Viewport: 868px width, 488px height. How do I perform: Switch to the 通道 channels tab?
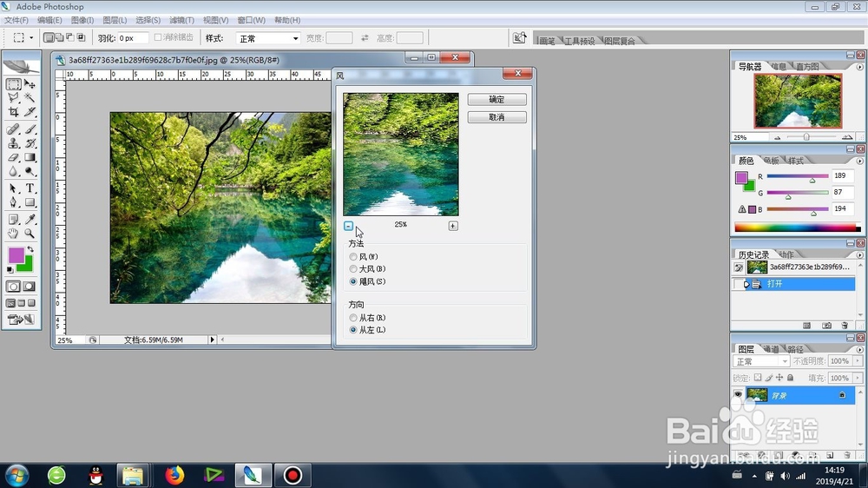click(x=771, y=349)
